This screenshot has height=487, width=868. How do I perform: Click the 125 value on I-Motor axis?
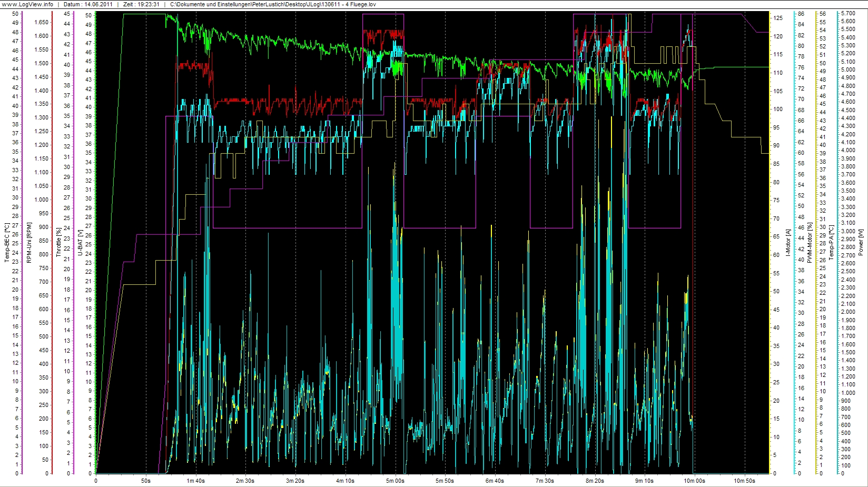point(778,18)
